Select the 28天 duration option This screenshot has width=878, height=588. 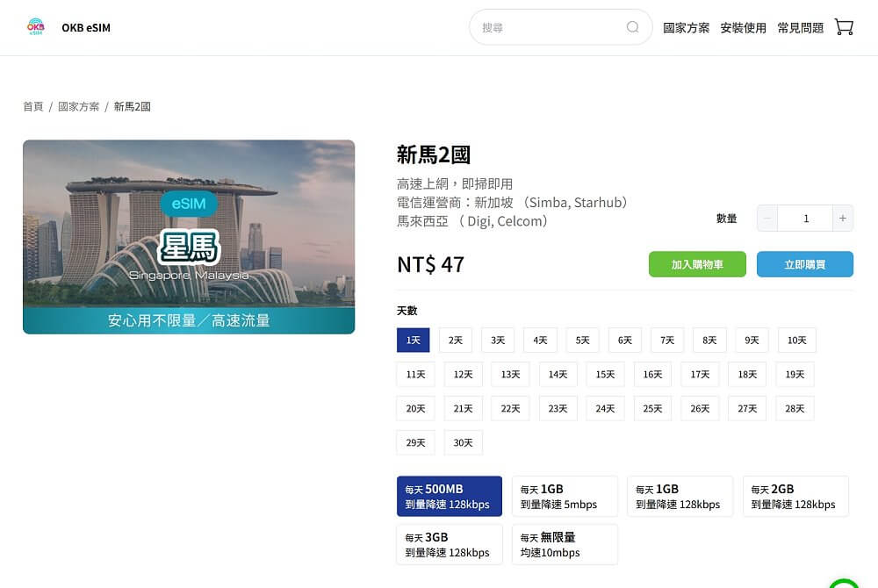click(x=795, y=408)
